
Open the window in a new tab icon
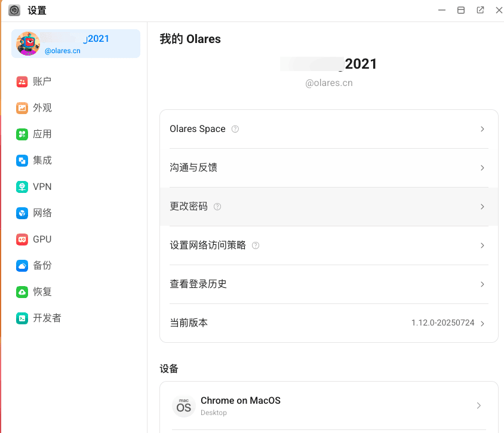pos(480,10)
